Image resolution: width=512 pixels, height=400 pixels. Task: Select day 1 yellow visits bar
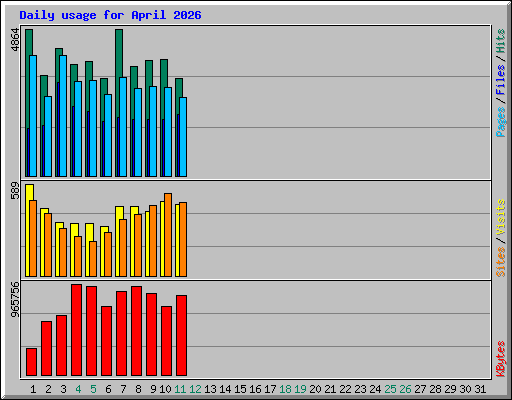click(29, 192)
